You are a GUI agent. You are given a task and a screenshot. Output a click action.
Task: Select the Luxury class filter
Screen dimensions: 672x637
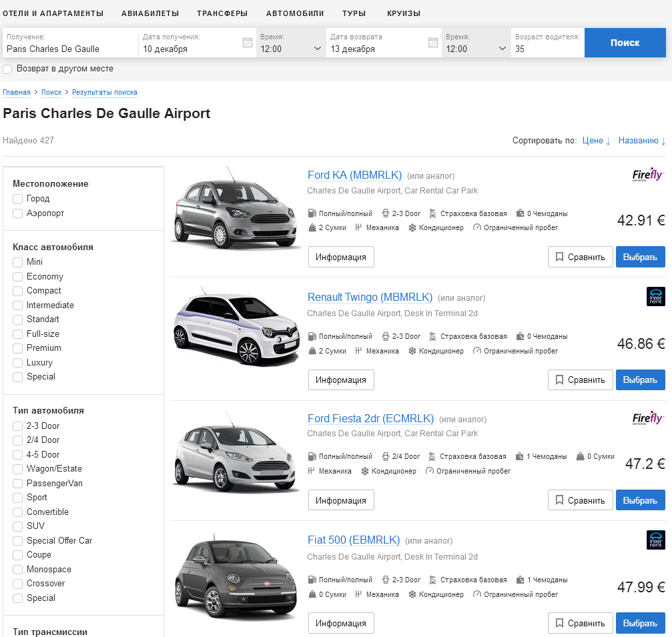[x=17, y=363]
